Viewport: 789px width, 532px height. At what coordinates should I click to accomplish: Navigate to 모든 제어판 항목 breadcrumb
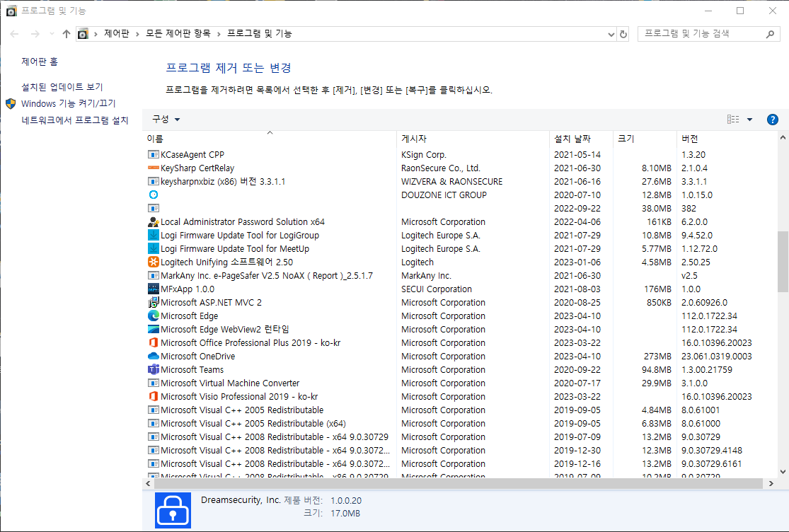178,34
